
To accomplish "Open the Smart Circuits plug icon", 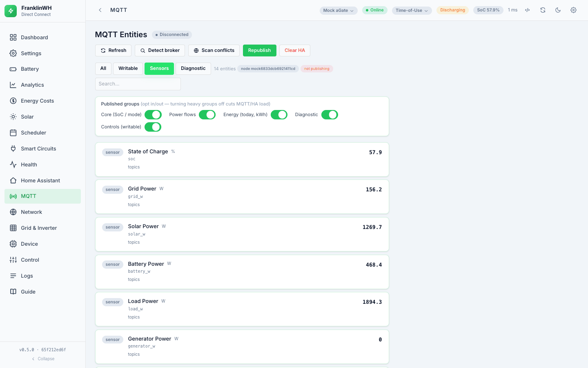I will (x=13, y=149).
